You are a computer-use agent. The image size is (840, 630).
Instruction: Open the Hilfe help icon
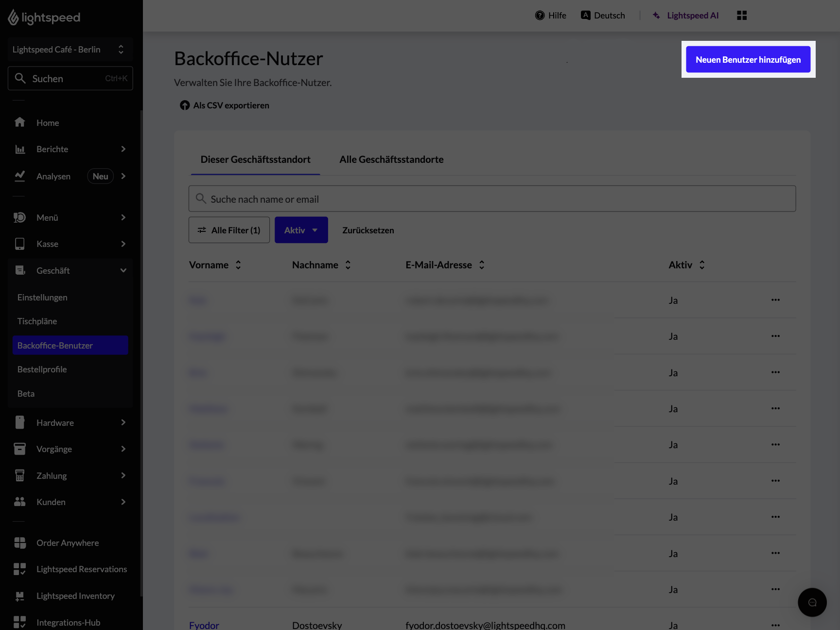point(540,16)
